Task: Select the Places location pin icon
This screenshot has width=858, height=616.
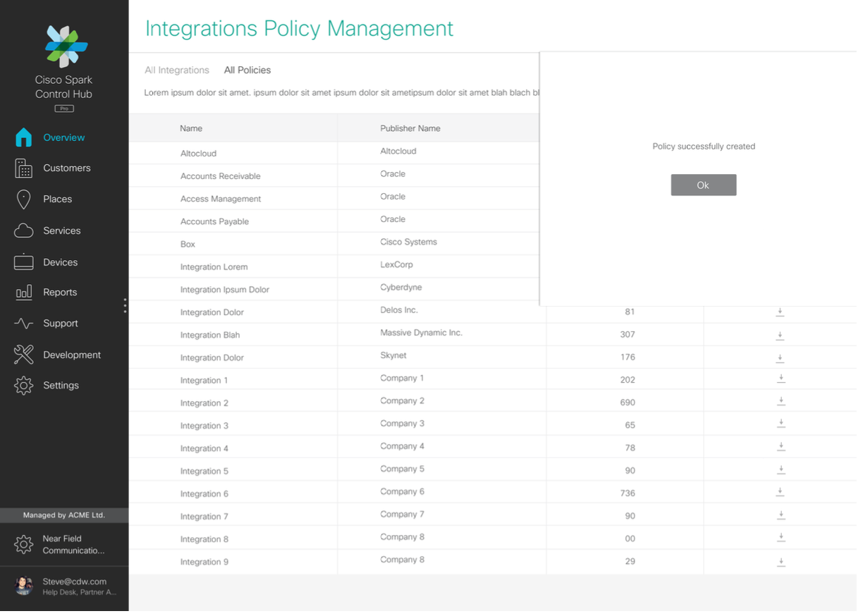Action: pyautogui.click(x=24, y=199)
